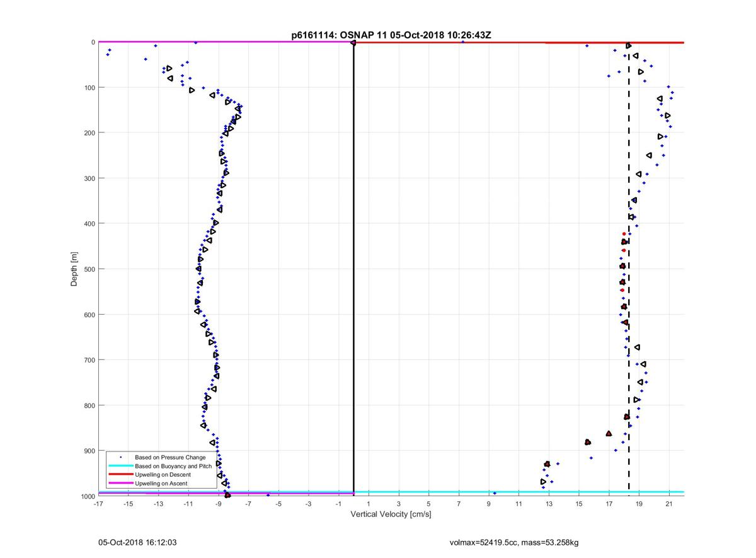
Task: Click depth-axis tick label "100"
Action: coord(89,87)
